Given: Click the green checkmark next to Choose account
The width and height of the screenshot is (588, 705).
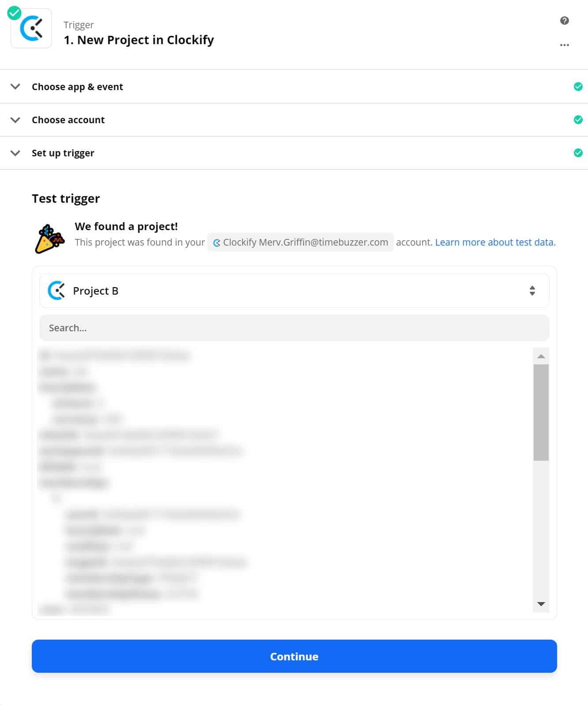Looking at the screenshot, I should point(578,120).
